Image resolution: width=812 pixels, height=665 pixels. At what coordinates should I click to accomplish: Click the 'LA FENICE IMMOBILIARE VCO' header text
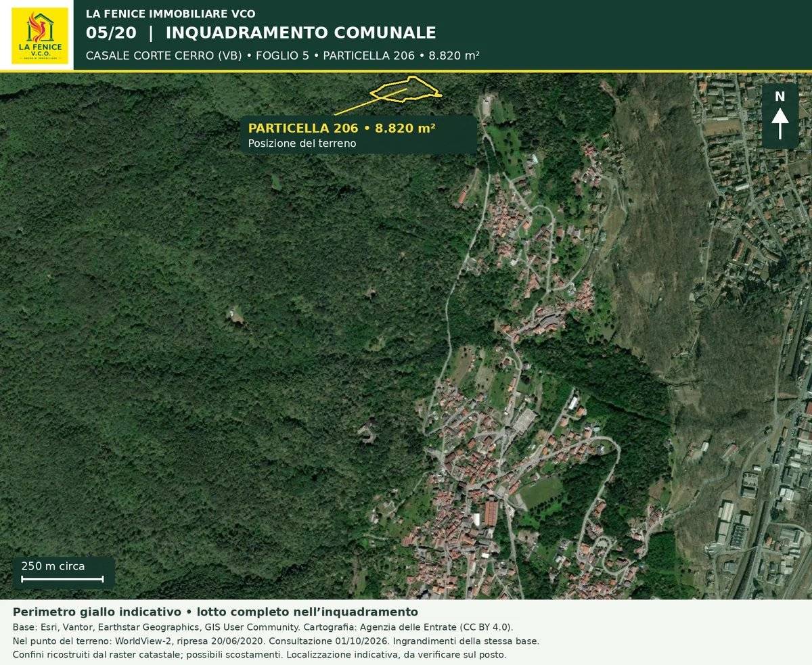[x=171, y=14]
